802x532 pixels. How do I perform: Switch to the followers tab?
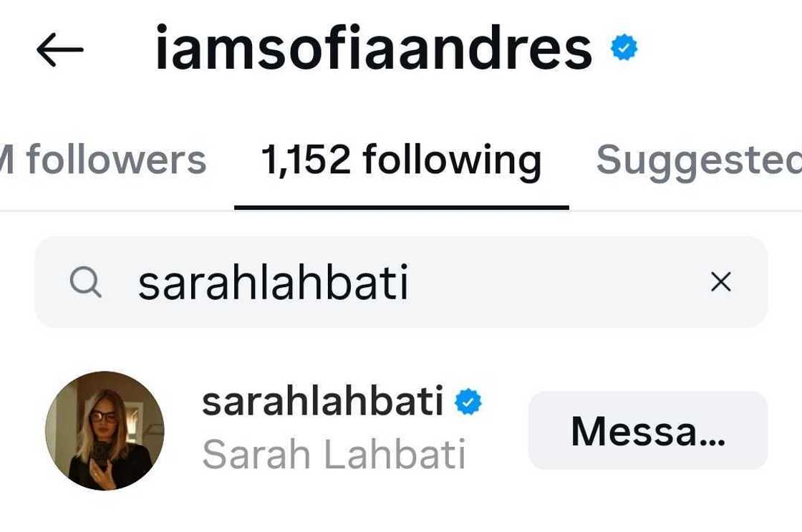click(x=103, y=160)
